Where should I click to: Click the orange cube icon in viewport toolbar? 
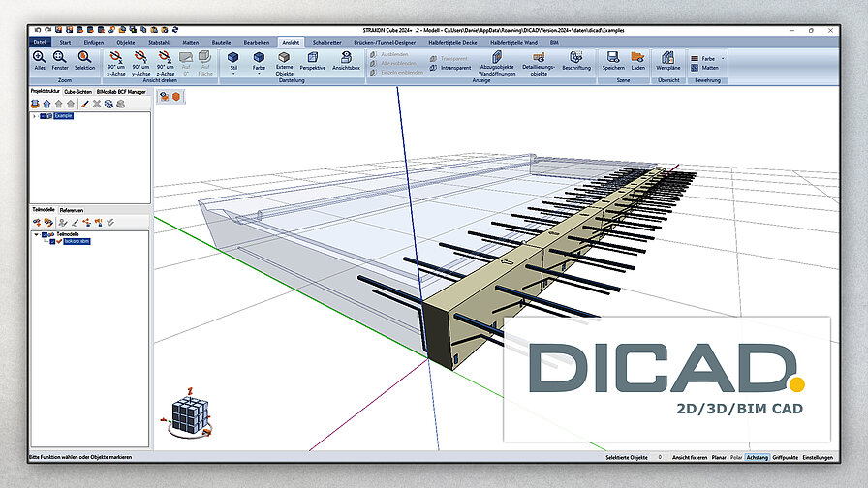(x=176, y=96)
